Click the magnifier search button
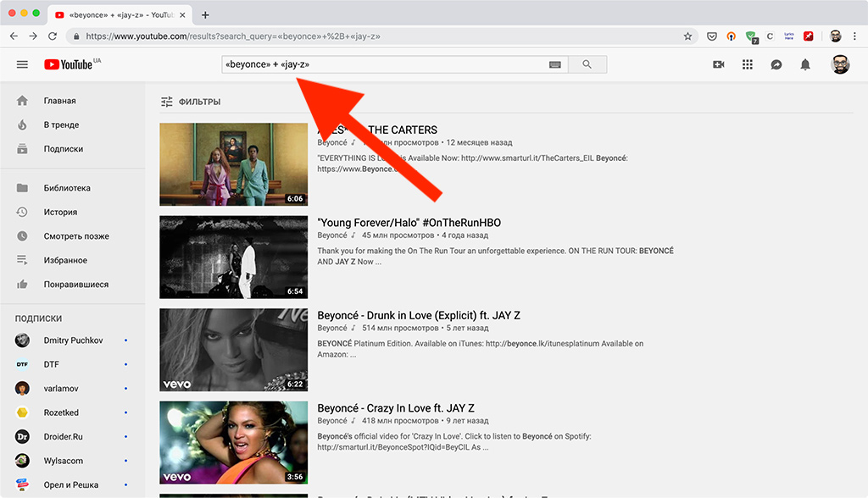Image resolution: width=868 pixels, height=498 pixels. (x=587, y=64)
